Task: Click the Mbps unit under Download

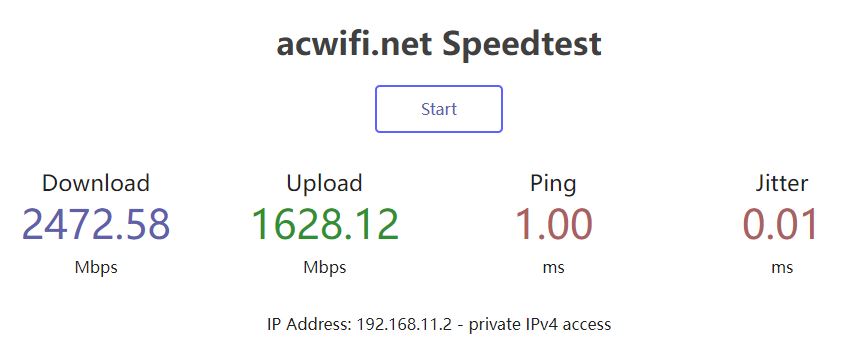Action: pyautogui.click(x=96, y=267)
